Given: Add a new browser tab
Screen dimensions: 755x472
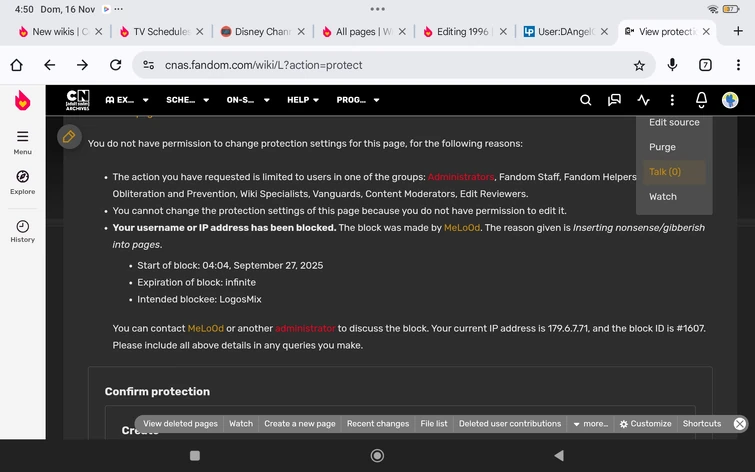Looking at the screenshot, I should pos(738,31).
